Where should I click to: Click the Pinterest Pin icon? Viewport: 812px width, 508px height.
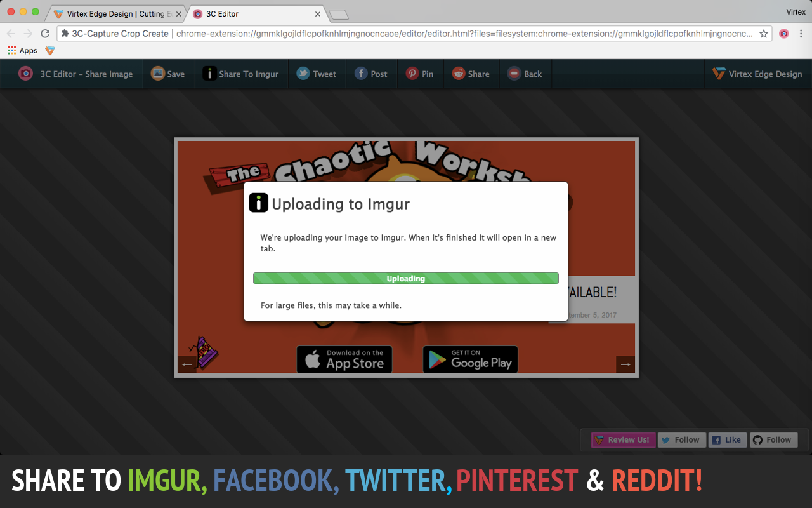click(412, 74)
